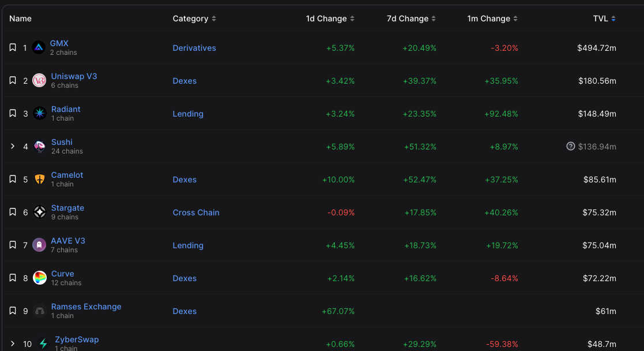Sort table by 7d Change
The image size is (644, 351).
(411, 18)
